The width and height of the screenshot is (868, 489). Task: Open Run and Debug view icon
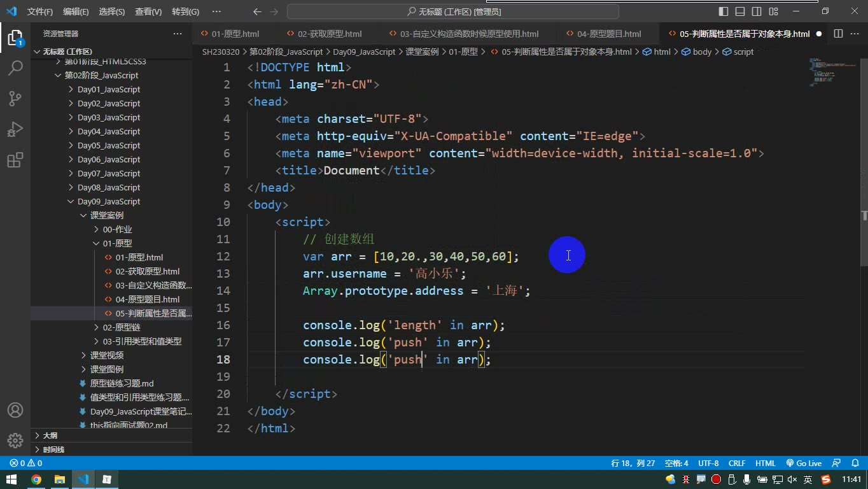[x=15, y=129]
